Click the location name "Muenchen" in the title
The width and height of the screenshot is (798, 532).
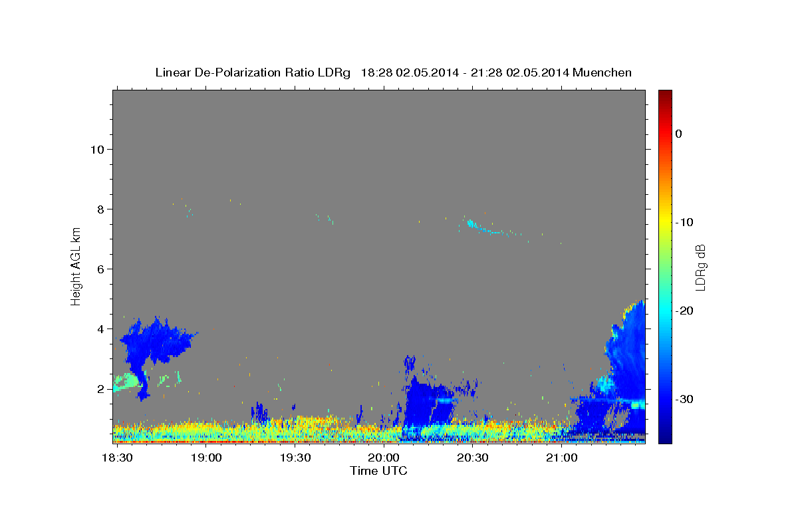pyautogui.click(x=602, y=72)
